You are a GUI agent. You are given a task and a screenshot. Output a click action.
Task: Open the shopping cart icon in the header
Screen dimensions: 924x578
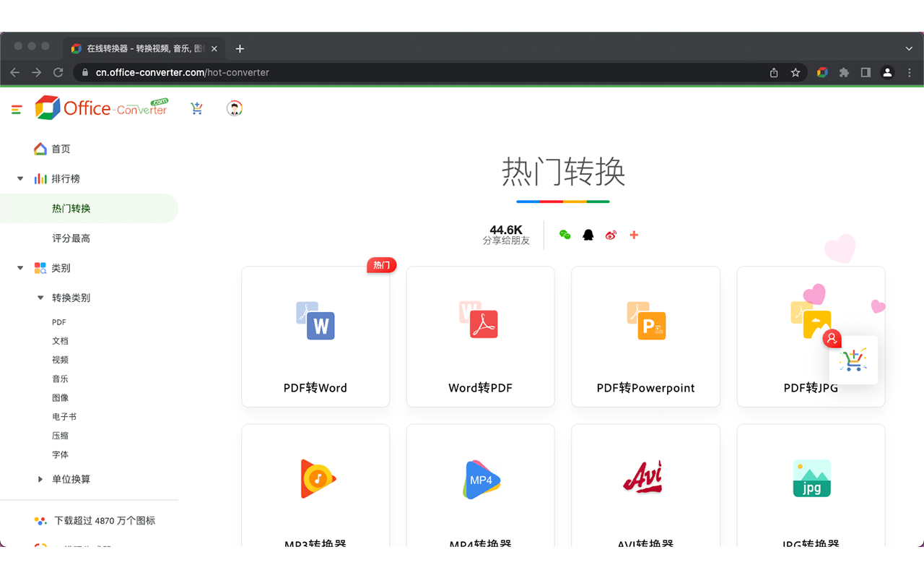click(x=196, y=108)
